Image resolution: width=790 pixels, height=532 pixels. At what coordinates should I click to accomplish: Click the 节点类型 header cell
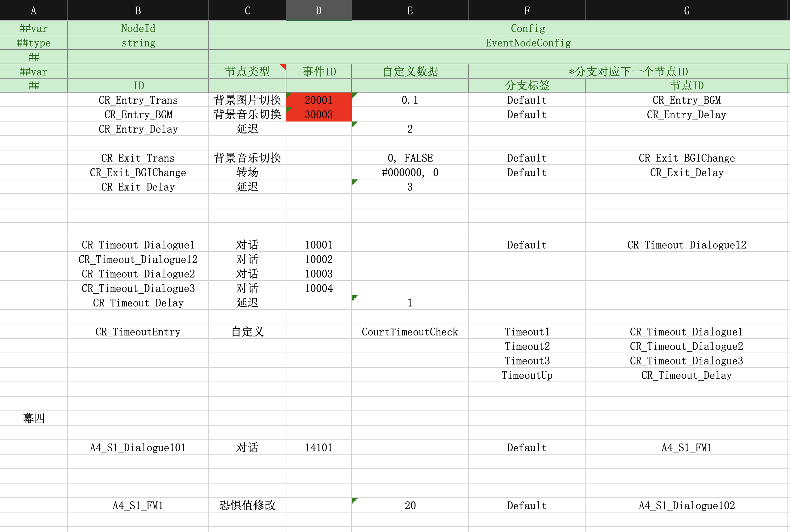[x=247, y=71]
